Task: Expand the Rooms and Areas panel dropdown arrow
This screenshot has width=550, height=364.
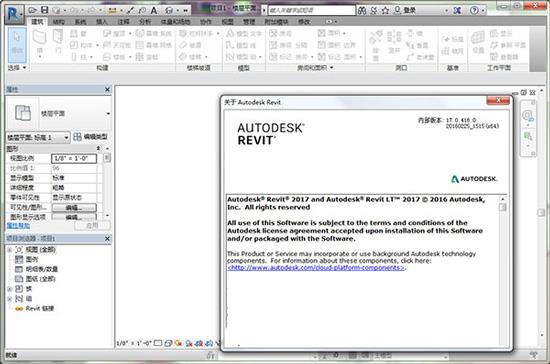Action: [331, 68]
